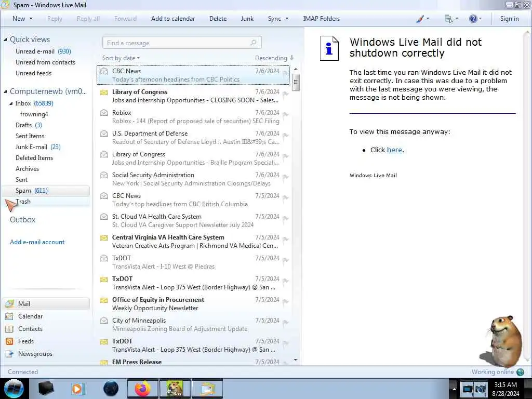
Task: Open the blue Help icon
Action: (473, 19)
